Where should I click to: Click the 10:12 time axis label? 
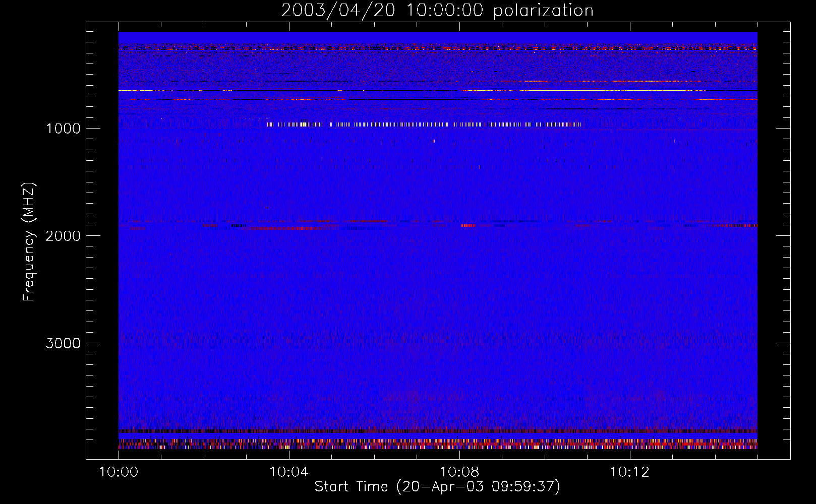tap(629, 472)
